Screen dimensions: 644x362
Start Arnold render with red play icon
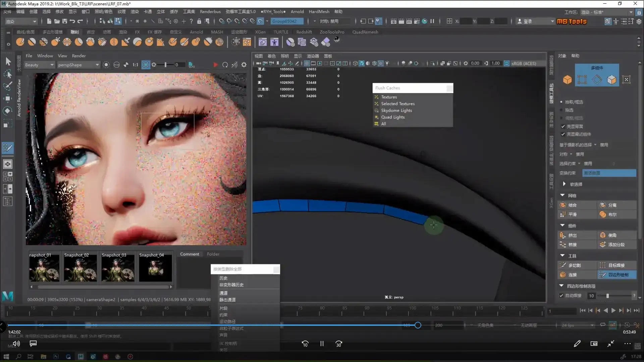pyautogui.click(x=215, y=65)
